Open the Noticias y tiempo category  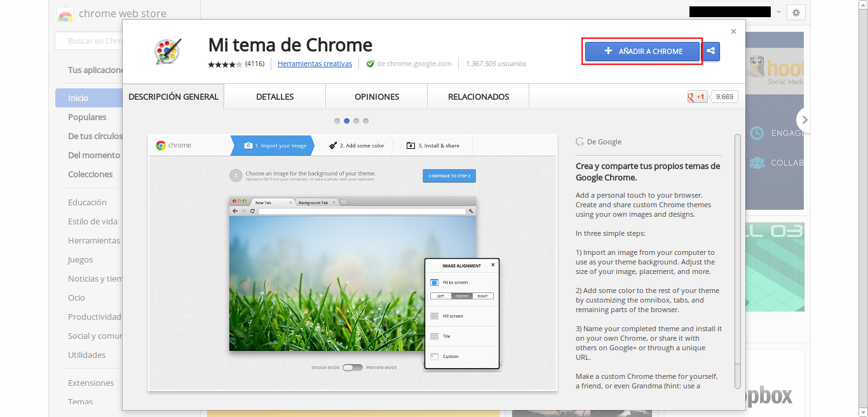[x=95, y=278]
